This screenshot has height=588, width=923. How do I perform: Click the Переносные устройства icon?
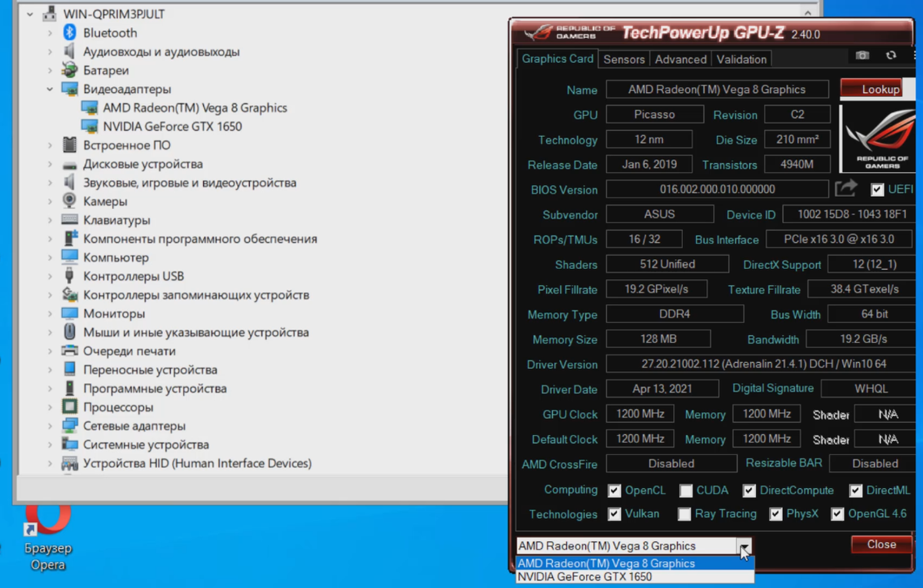[70, 370]
